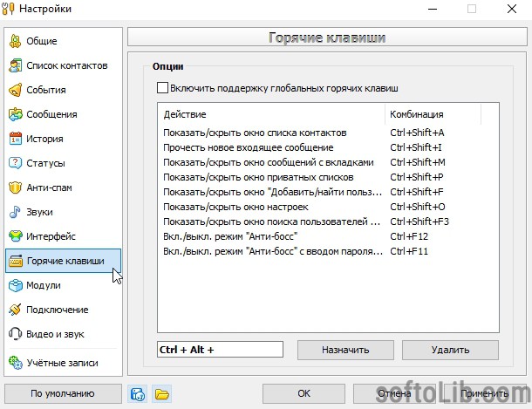The image size is (532, 409).
Task: Click the Ctrl+Shift+I combination cell
Action: [x=416, y=147]
